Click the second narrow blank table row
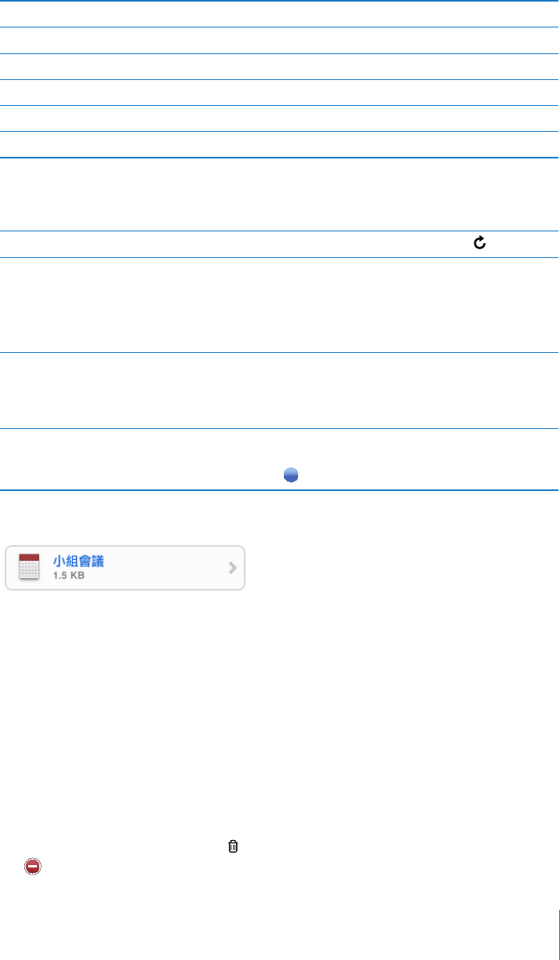560x960 pixels. (279, 41)
